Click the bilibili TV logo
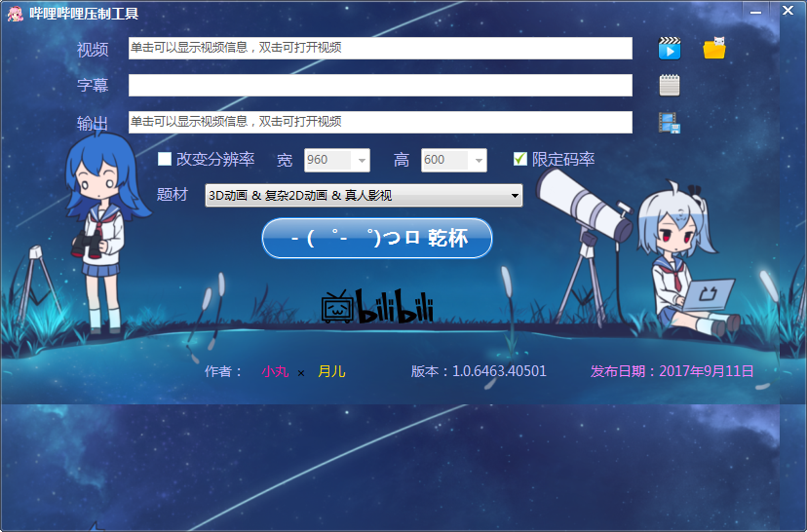 377,307
